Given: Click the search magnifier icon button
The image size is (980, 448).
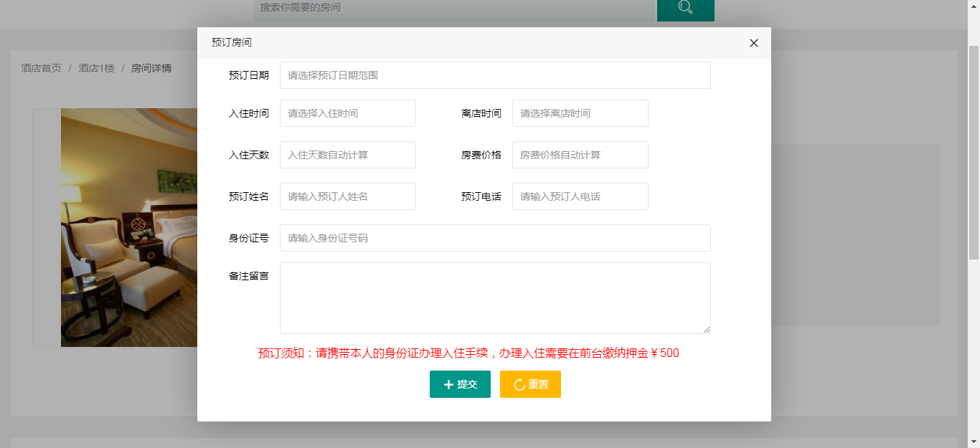Looking at the screenshot, I should [685, 9].
